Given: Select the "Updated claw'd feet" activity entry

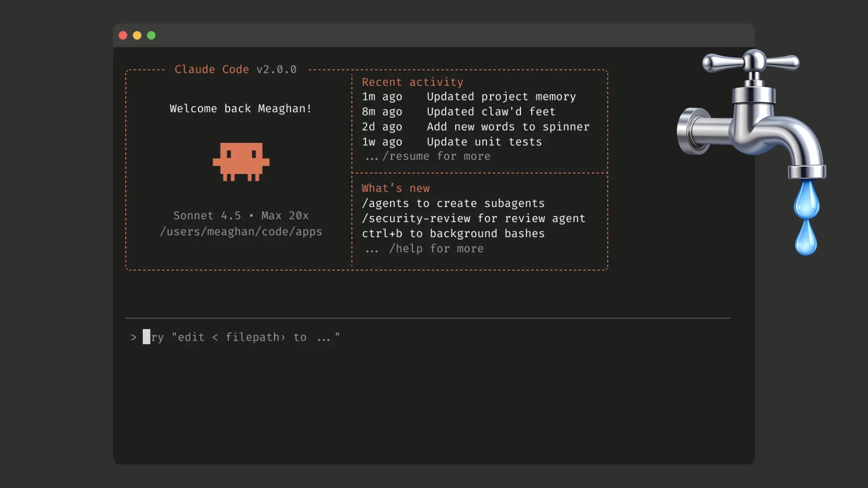Looking at the screenshot, I should point(491,112).
